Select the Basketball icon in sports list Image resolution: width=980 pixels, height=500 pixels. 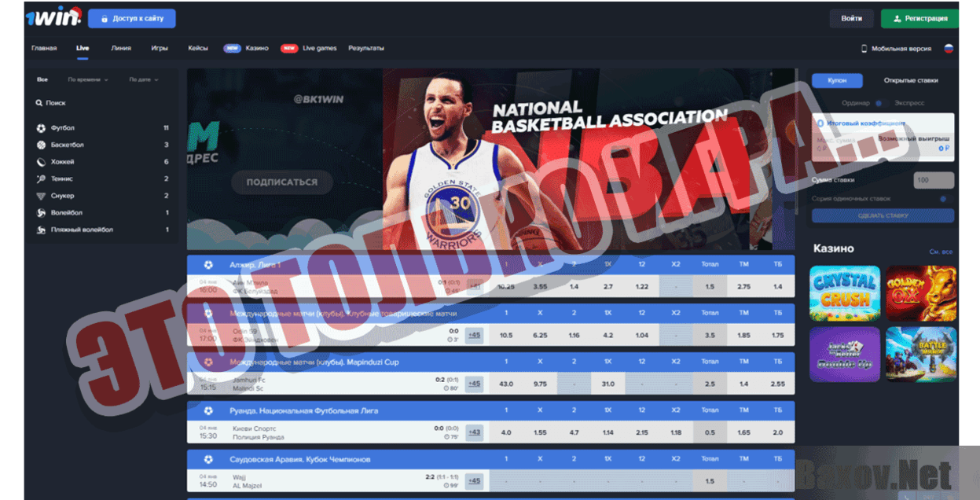coord(41,145)
